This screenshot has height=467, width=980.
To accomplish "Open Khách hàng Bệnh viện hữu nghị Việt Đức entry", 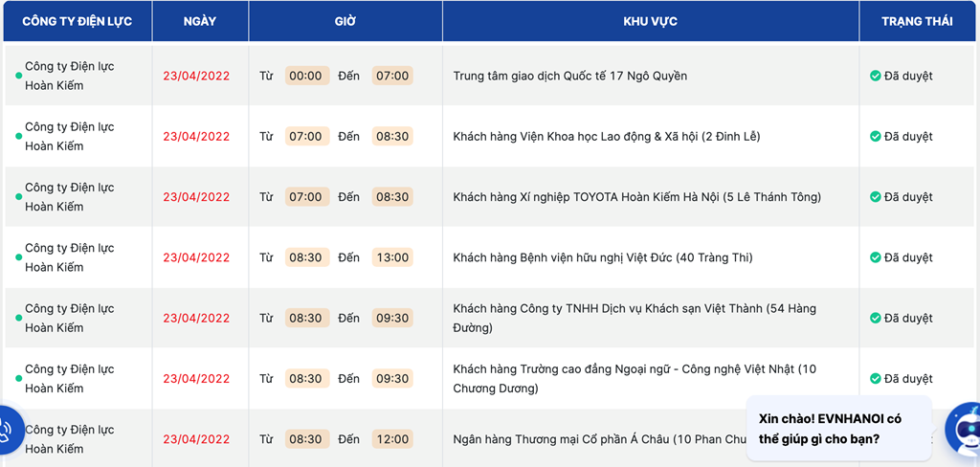I will coord(603,257).
